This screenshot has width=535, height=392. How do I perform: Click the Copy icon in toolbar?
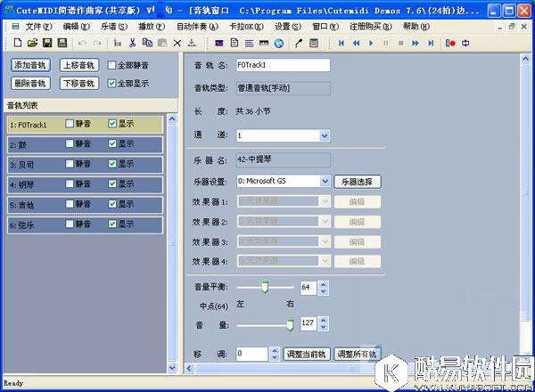(x=147, y=43)
